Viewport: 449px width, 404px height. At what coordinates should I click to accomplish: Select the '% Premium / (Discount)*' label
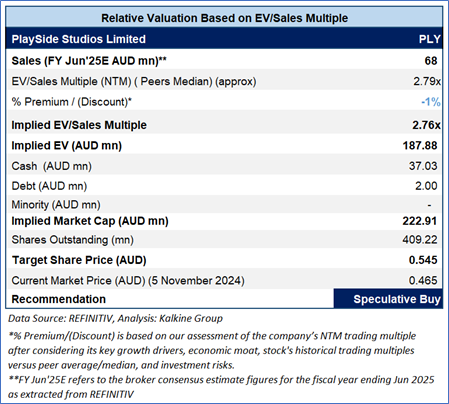point(72,102)
